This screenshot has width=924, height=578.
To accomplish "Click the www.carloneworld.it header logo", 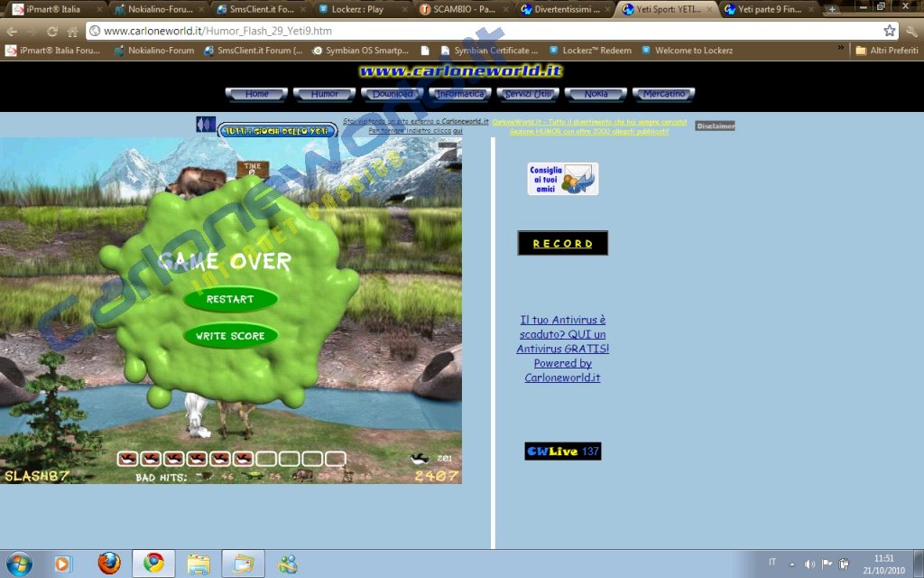I will tap(460, 71).
